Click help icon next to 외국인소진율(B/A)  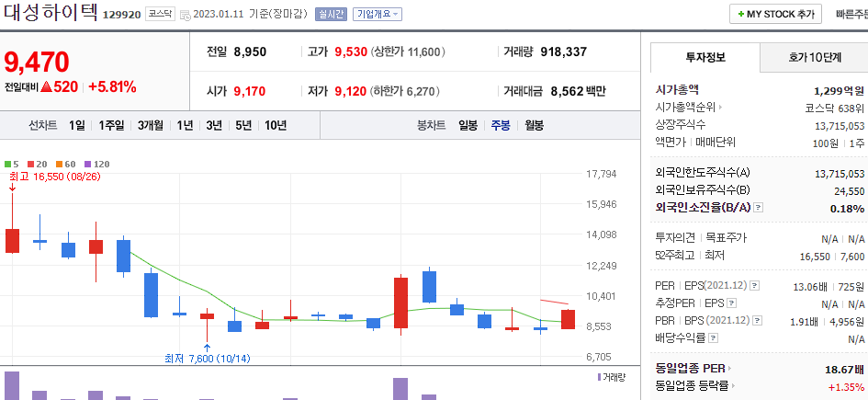tap(759, 208)
